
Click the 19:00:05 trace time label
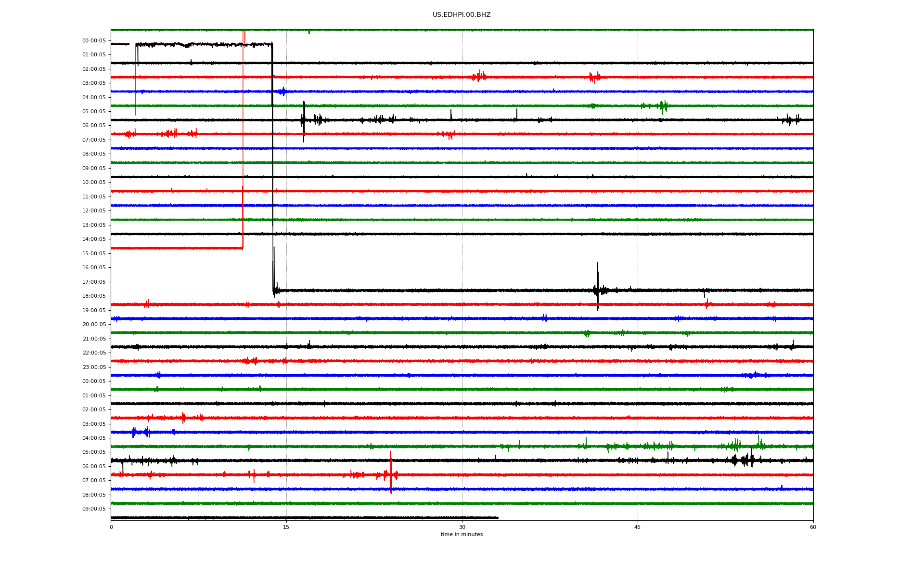click(x=94, y=311)
